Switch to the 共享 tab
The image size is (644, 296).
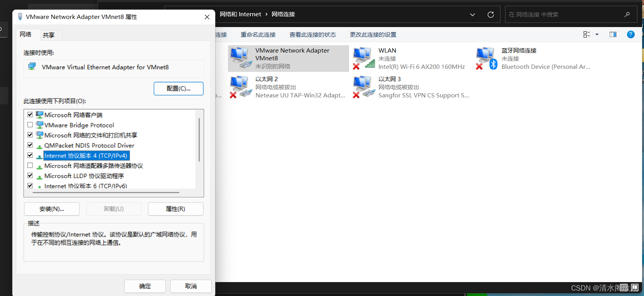click(49, 35)
